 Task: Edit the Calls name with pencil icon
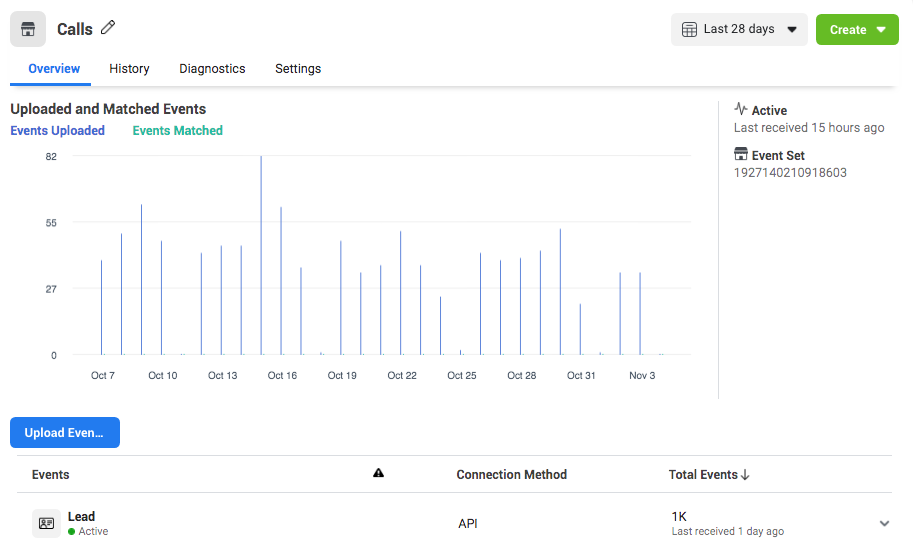108,27
